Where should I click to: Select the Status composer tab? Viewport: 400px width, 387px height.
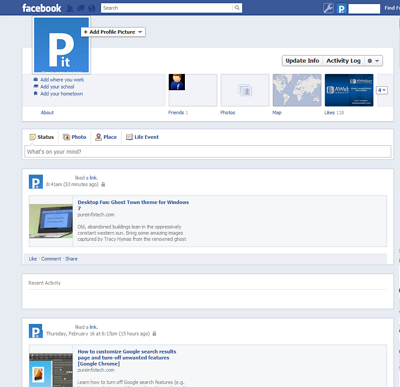42,137
